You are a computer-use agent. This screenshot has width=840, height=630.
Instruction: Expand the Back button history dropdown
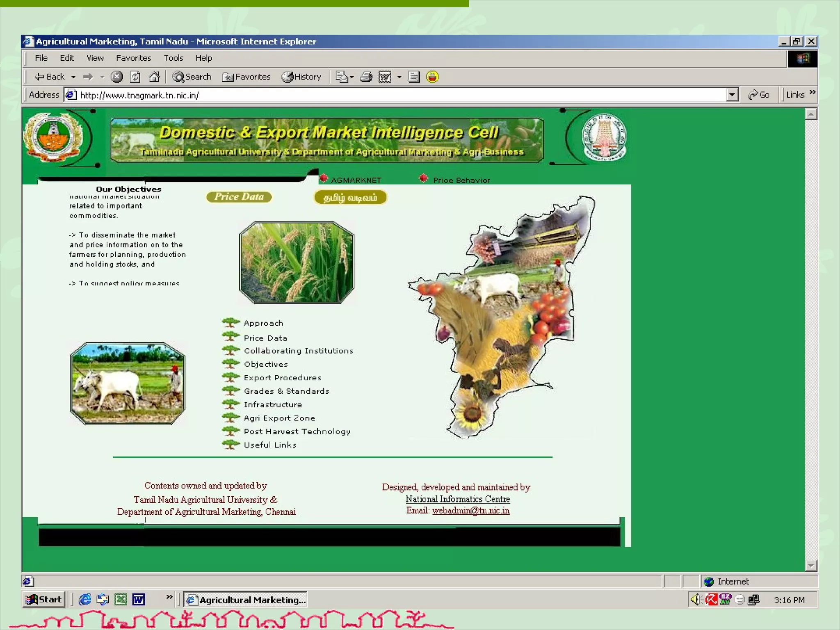(73, 77)
